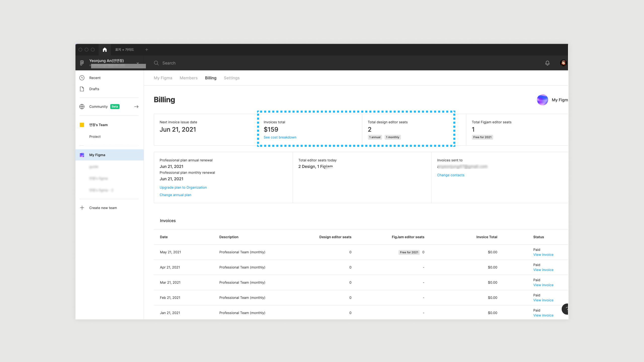Click the Invoices section heading
Screen dimensions: 644x362
(168, 221)
